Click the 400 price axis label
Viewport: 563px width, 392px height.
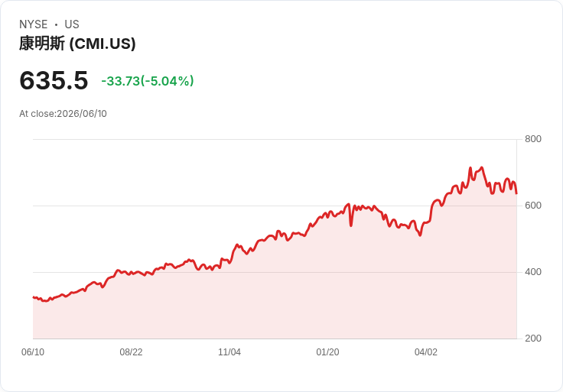coord(533,272)
